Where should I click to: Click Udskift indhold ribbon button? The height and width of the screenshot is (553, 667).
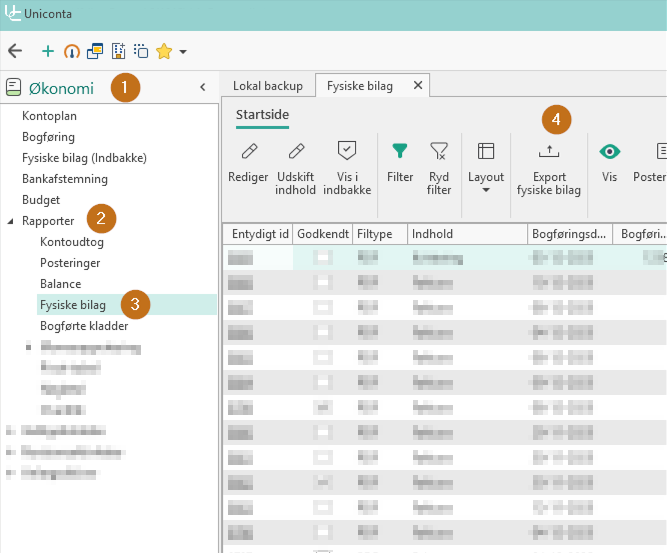[x=296, y=168]
